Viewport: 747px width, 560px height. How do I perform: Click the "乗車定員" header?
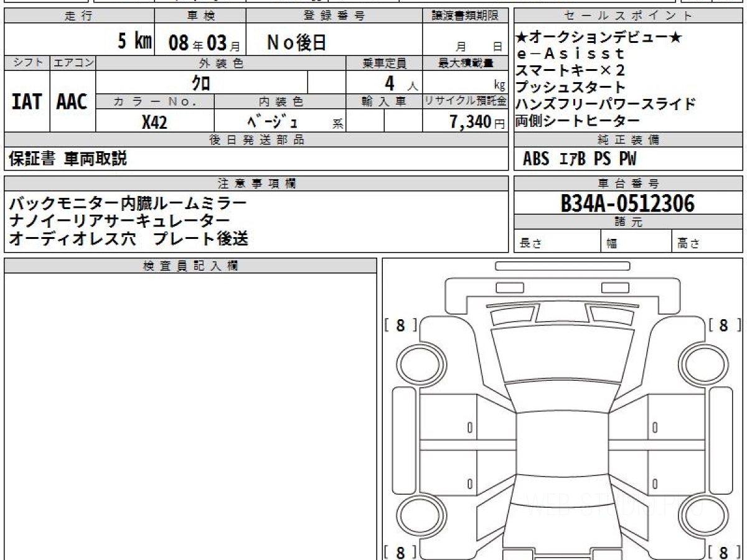tap(384, 63)
